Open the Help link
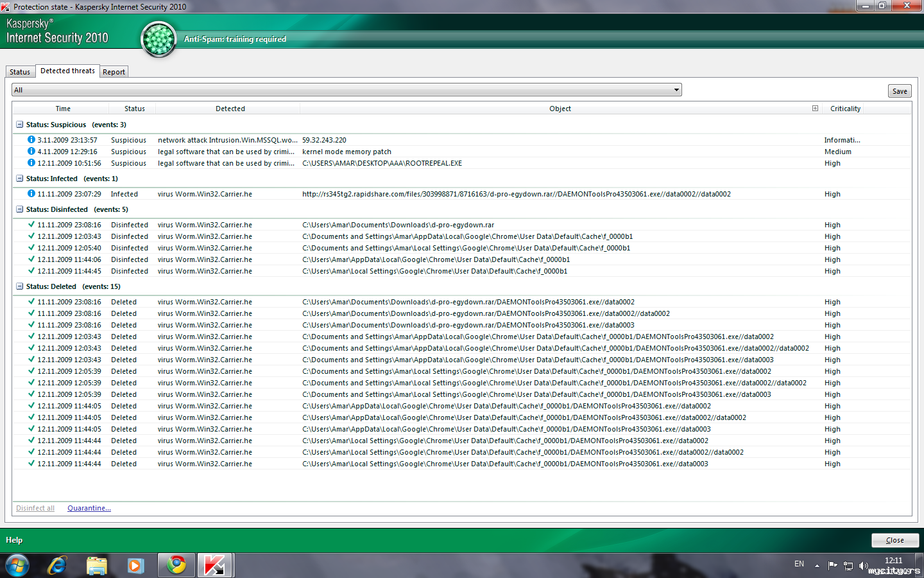This screenshot has width=924, height=578. pyautogui.click(x=14, y=540)
